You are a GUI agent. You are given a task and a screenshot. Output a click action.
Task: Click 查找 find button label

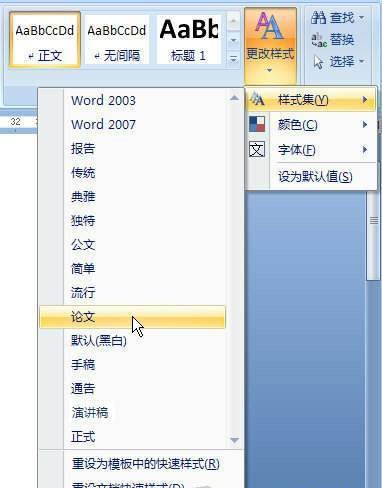coord(342,17)
